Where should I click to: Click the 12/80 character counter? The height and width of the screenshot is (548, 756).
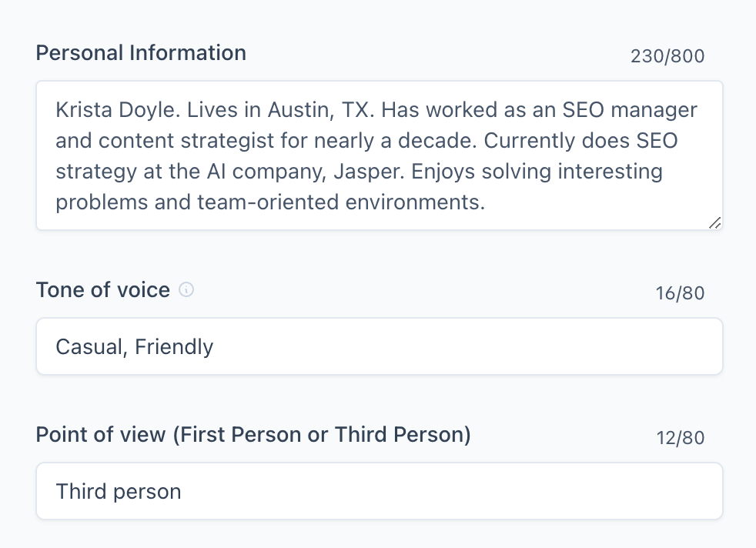point(680,437)
